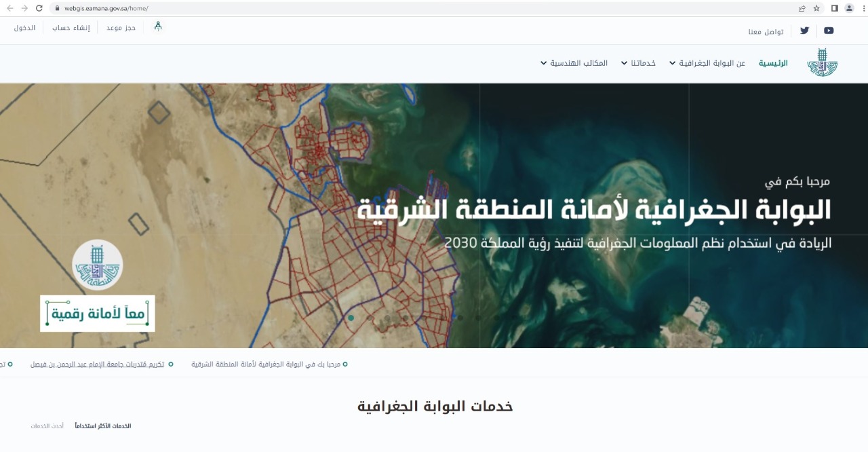Bookmark this page with the star icon
Viewport: 868px width, 452px height.
tap(816, 8)
